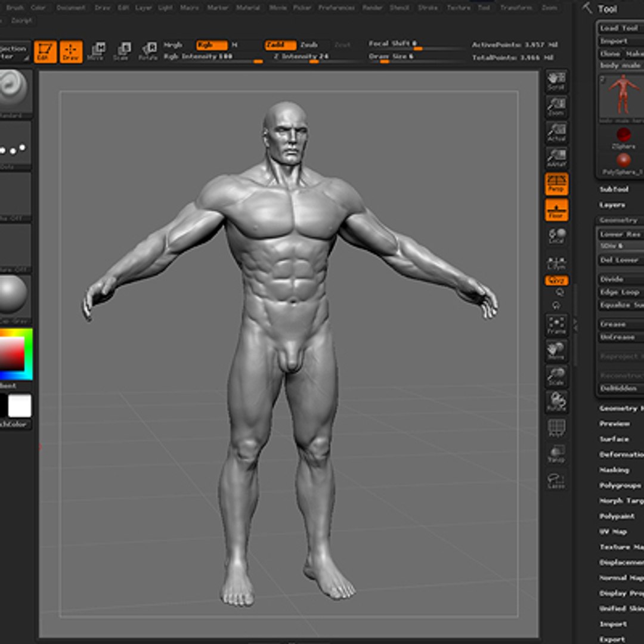
Task: Select the body male tool thumbnail
Action: (x=621, y=99)
